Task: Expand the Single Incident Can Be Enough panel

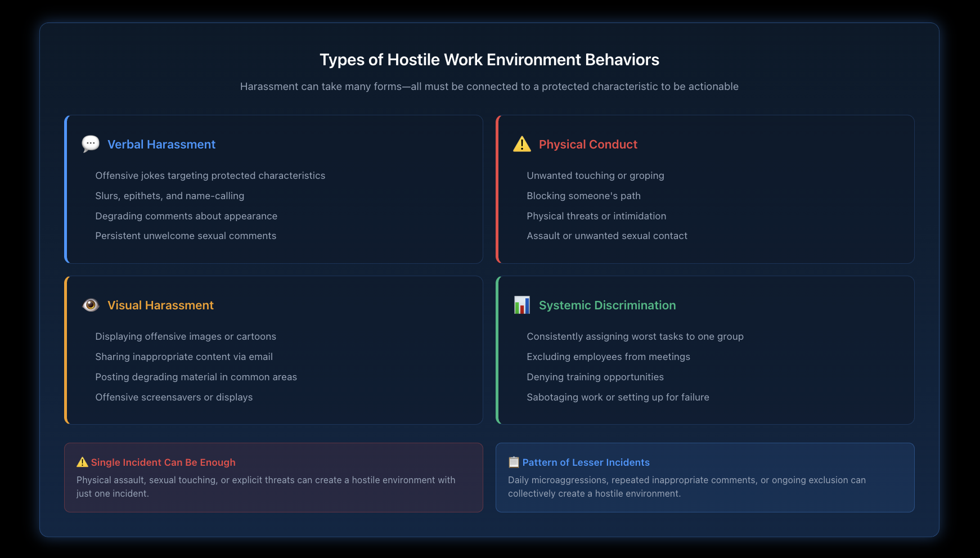Action: (273, 478)
